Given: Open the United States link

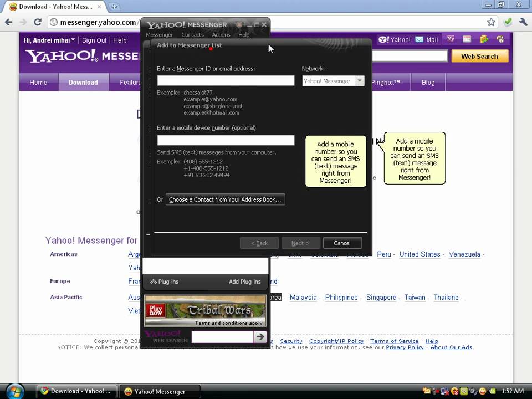Looking at the screenshot, I should pos(420,254).
